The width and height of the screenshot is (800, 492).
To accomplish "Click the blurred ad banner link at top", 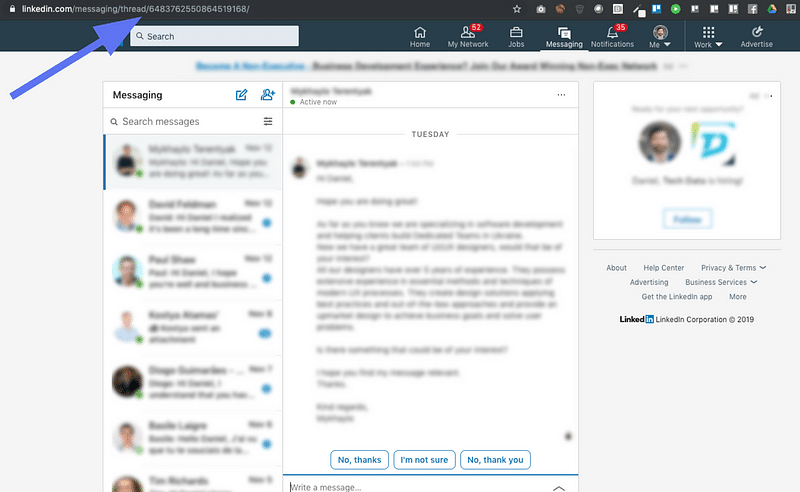I will coord(427,66).
